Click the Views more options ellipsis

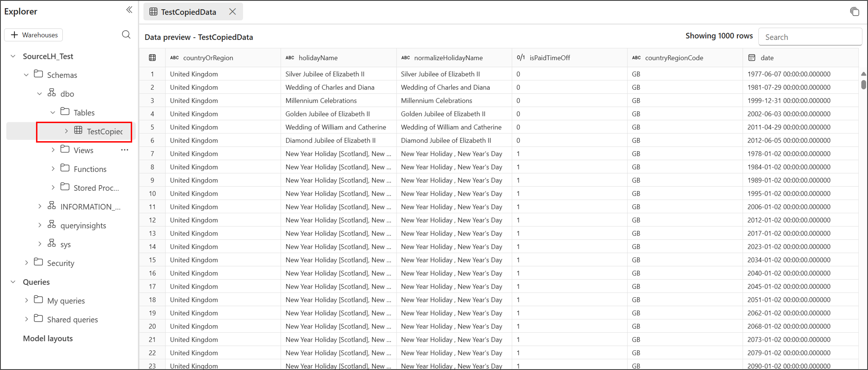[125, 150]
